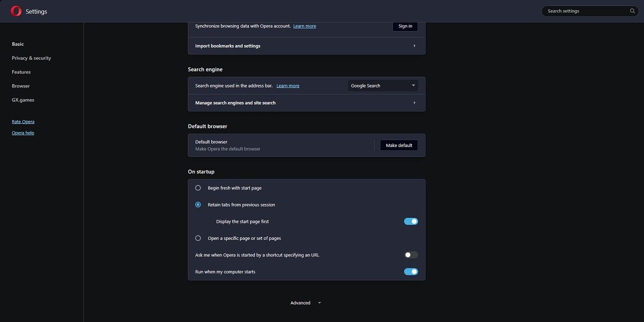644x322 pixels.
Task: Click Learn more link for search engine
Action: pyautogui.click(x=288, y=86)
